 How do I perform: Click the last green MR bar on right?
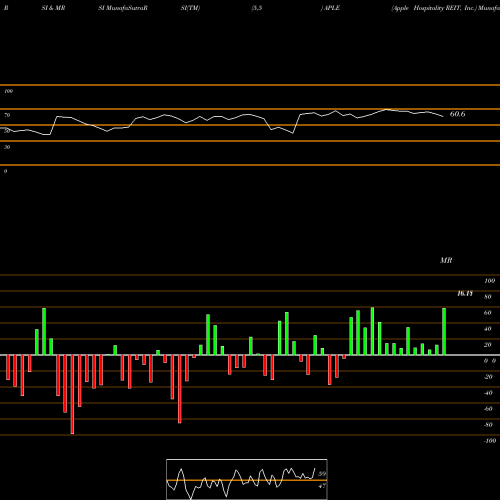(x=444, y=331)
